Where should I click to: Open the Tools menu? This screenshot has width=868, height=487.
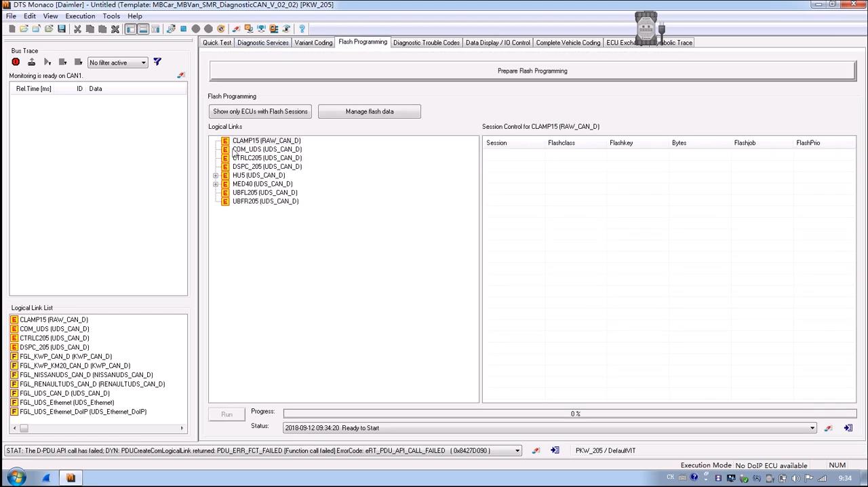click(111, 16)
